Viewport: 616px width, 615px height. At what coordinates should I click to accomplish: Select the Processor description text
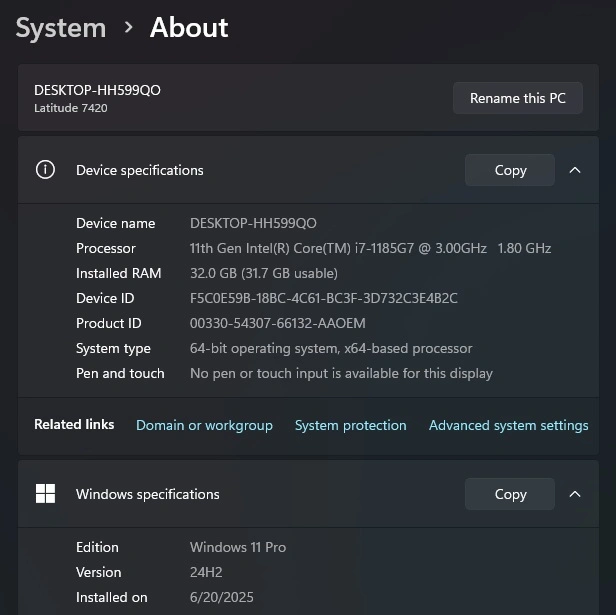coord(370,248)
